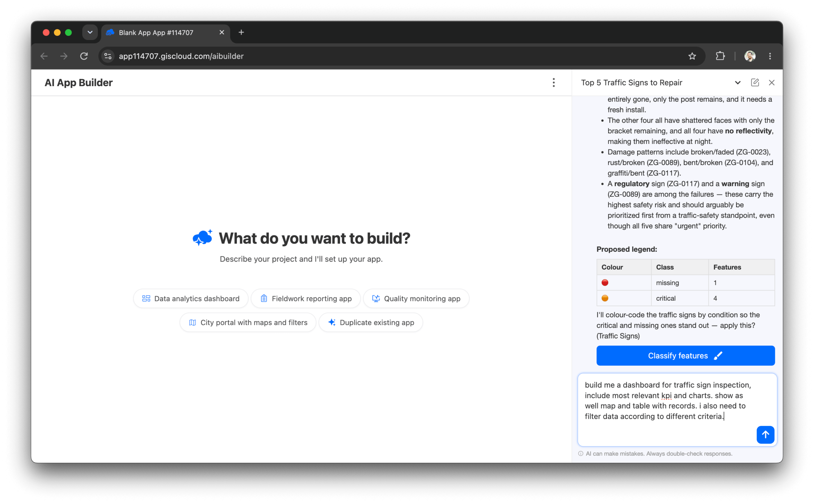Click the browser forward arrow
Image resolution: width=814 pixels, height=504 pixels.
coord(64,56)
